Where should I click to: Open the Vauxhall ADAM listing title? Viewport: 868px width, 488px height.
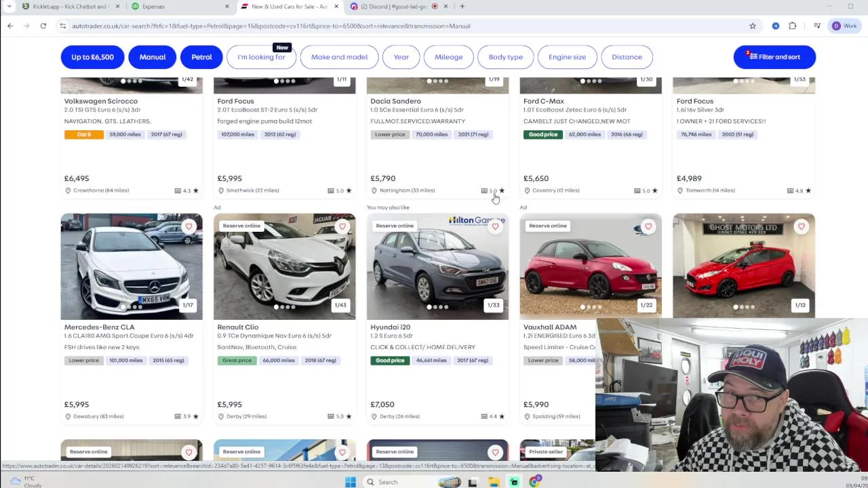pos(550,327)
